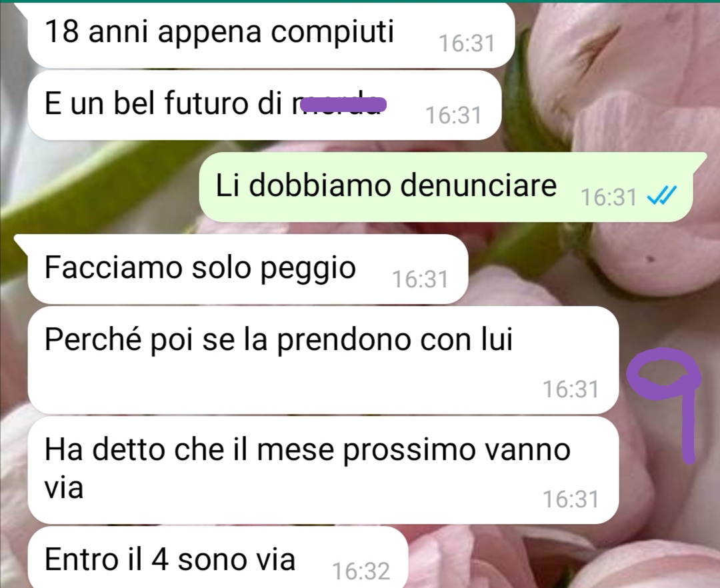Tap the blue double-check read receipt
720x588 pixels.
(661, 197)
